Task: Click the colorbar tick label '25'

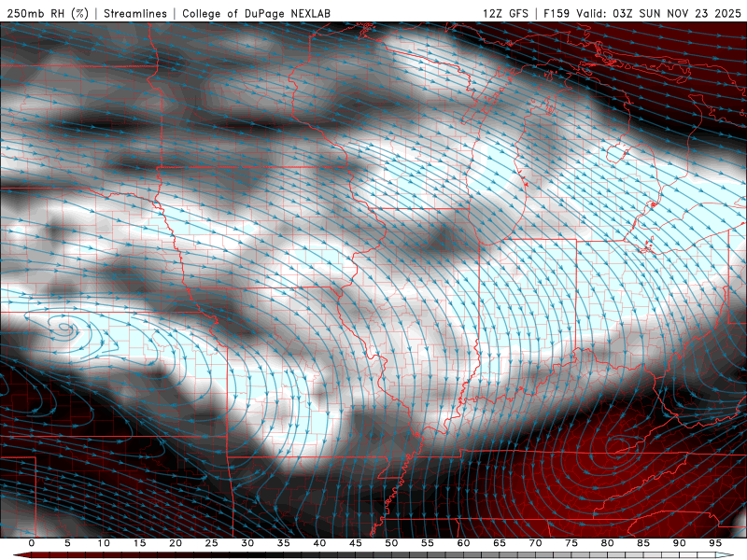Action: pyautogui.click(x=212, y=543)
